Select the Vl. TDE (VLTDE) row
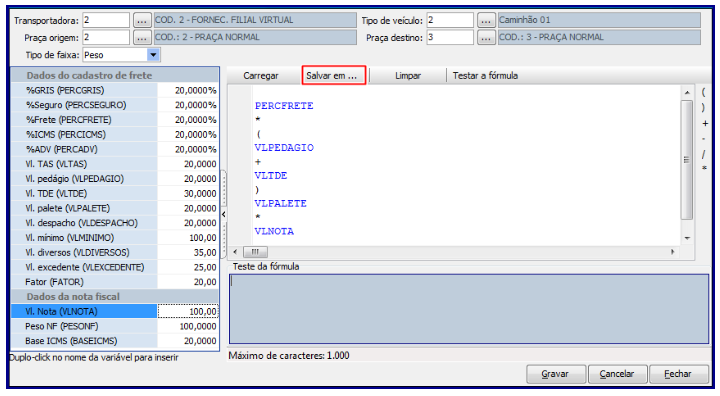The height and width of the screenshot is (396, 720). [115, 193]
